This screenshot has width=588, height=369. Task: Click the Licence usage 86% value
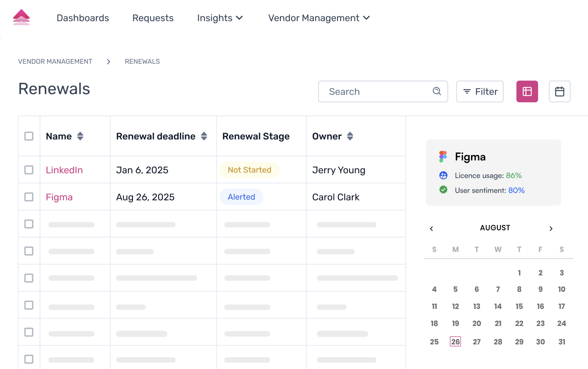[514, 175]
